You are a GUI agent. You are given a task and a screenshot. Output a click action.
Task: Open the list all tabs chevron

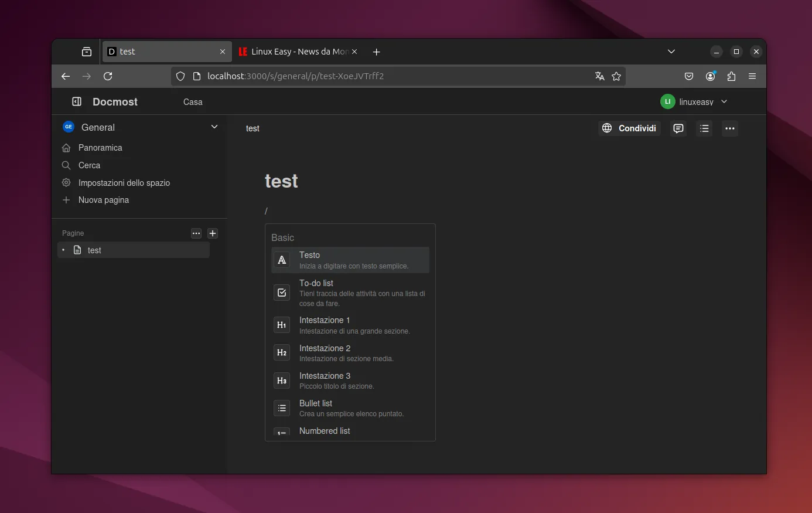pyautogui.click(x=671, y=52)
